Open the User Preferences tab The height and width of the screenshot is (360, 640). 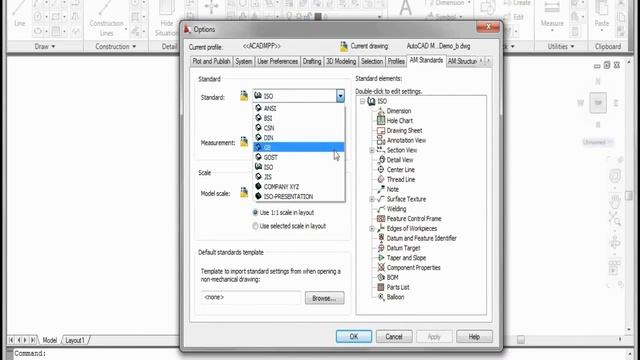277,61
